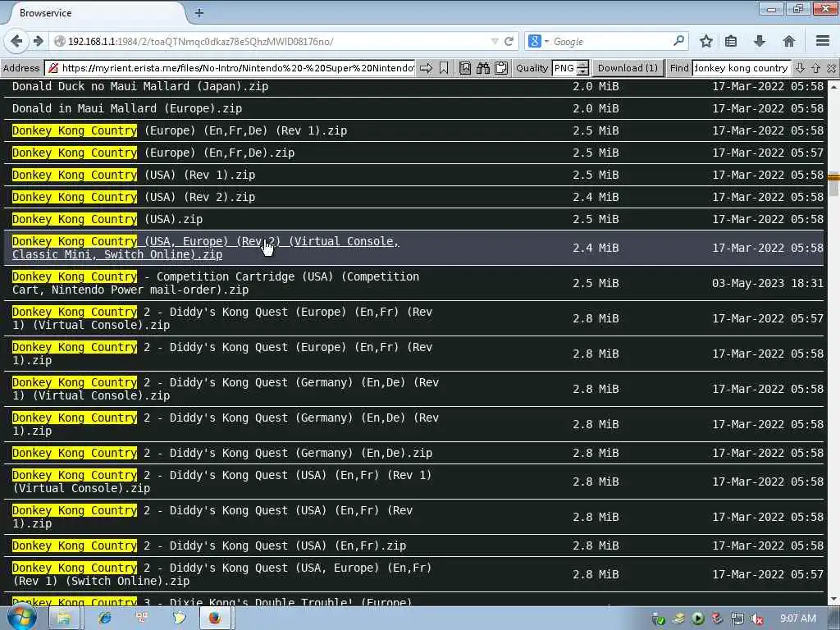
Task: Click the page scrollbar thumb
Action: pos(833,184)
